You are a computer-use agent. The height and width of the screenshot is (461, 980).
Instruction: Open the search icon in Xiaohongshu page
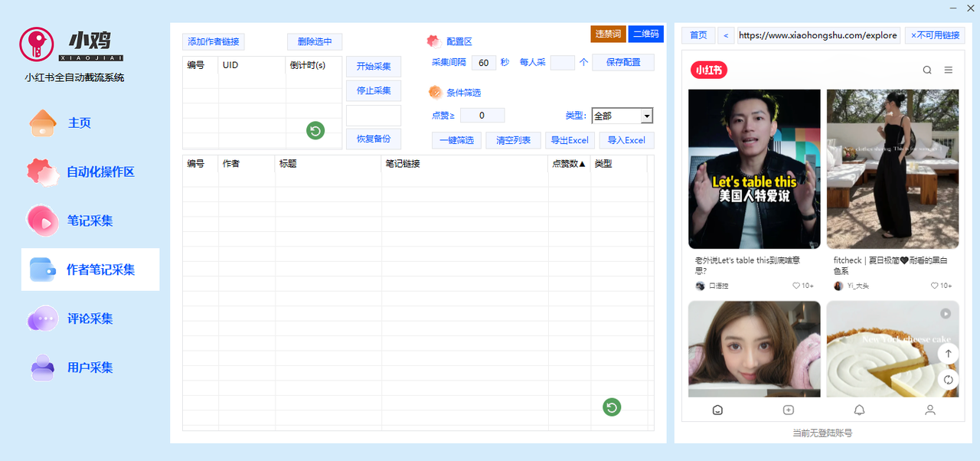pos(927,70)
